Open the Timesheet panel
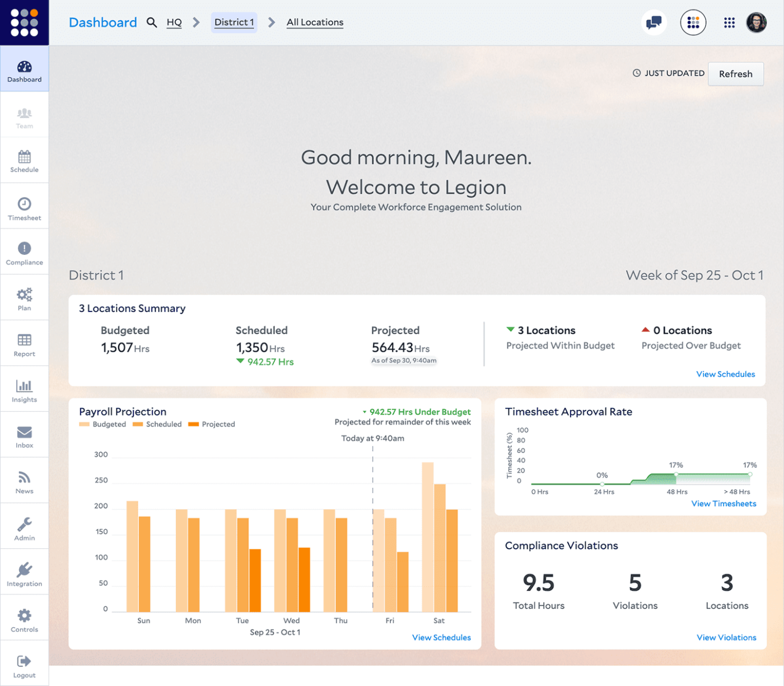This screenshot has width=784, height=686. coord(24,207)
